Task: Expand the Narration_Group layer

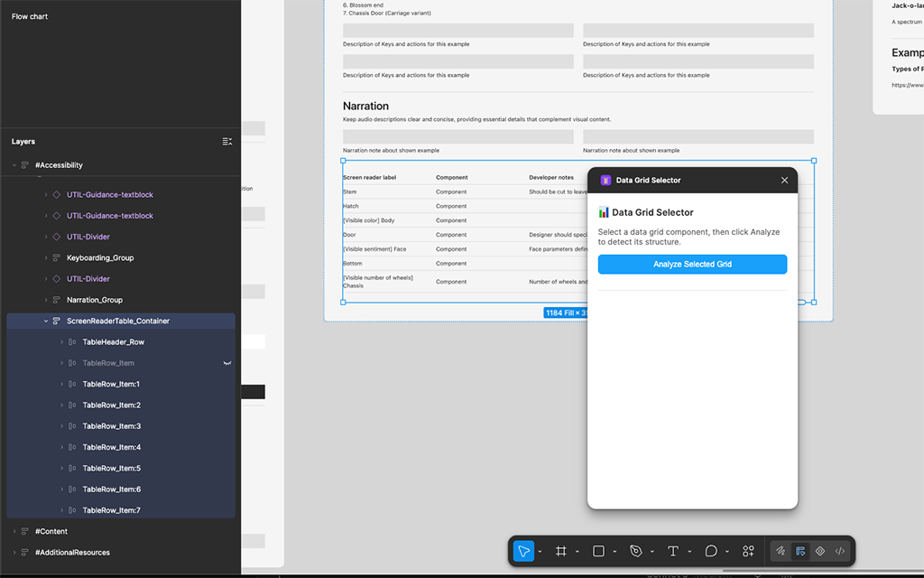Action: 46,300
